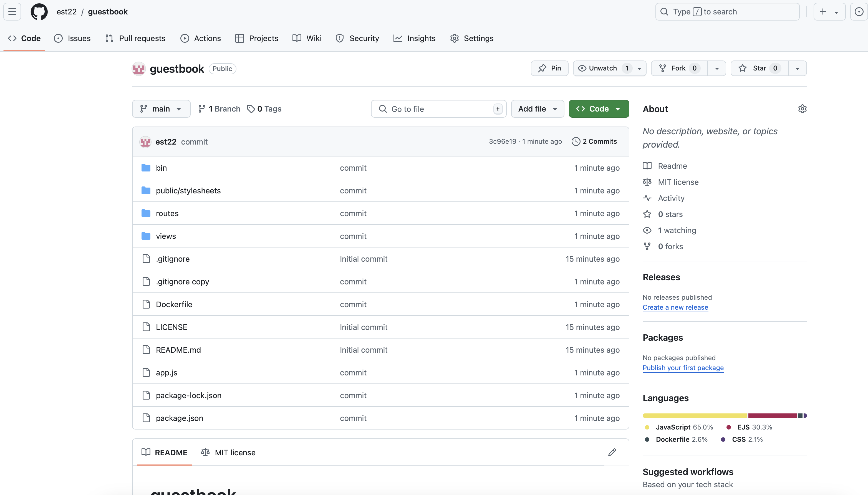
Task: Toggle Star on the repository
Action: click(759, 68)
